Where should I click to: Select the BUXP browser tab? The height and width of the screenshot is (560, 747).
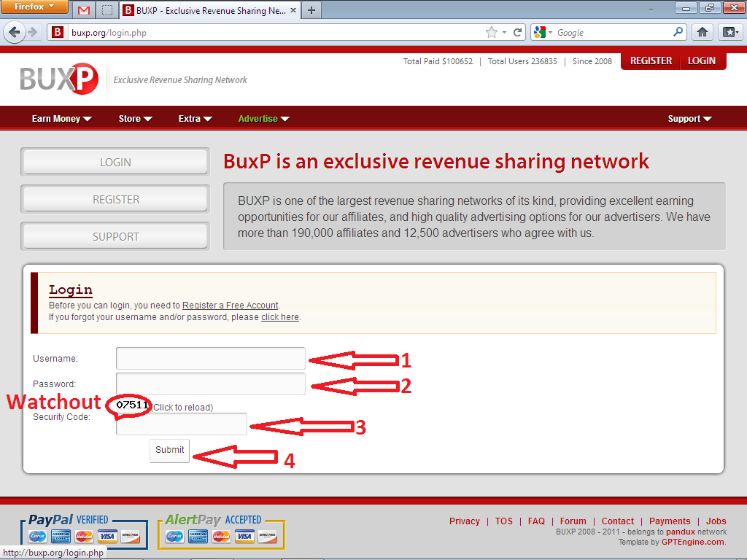209,10
